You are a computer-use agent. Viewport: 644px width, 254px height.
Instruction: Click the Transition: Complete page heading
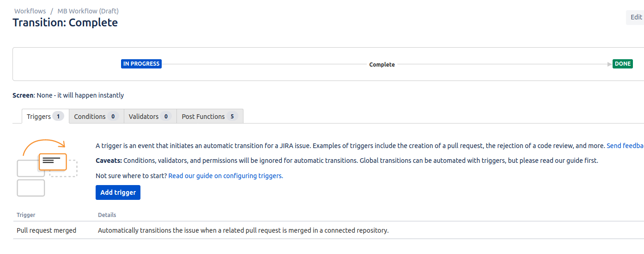65,23
